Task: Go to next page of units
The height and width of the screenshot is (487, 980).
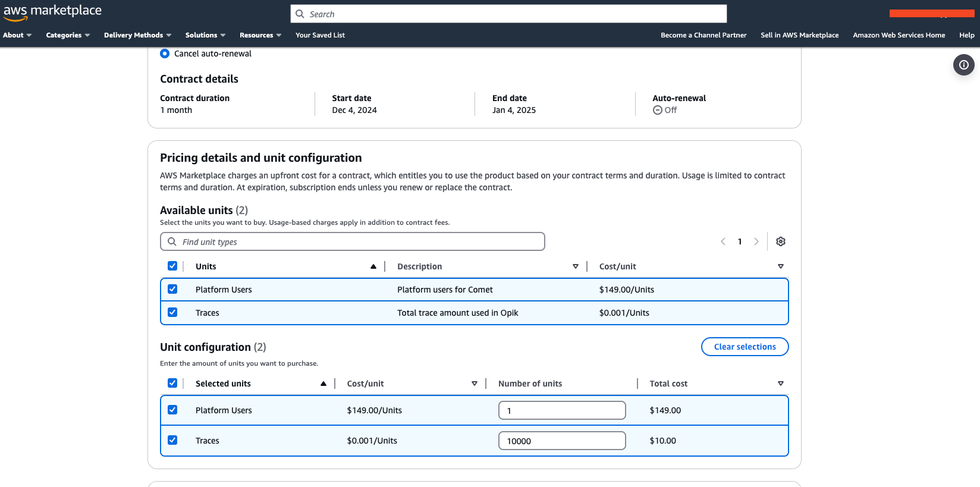Action: pyautogui.click(x=756, y=241)
